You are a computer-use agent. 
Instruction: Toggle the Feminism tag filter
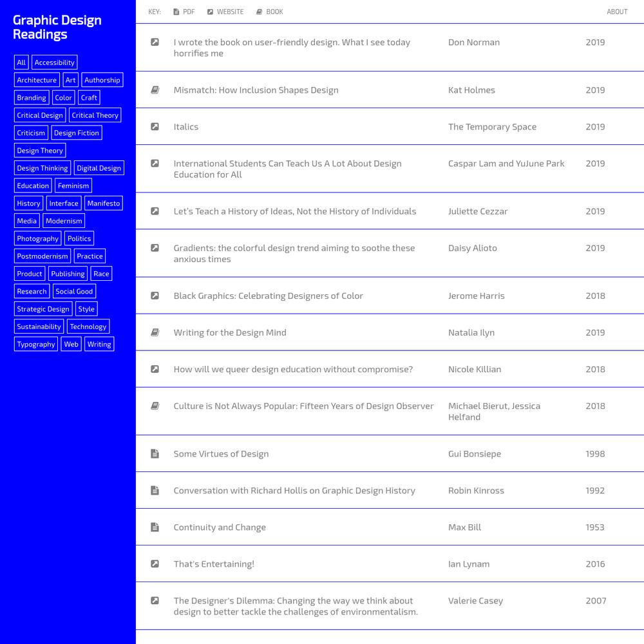tap(73, 186)
